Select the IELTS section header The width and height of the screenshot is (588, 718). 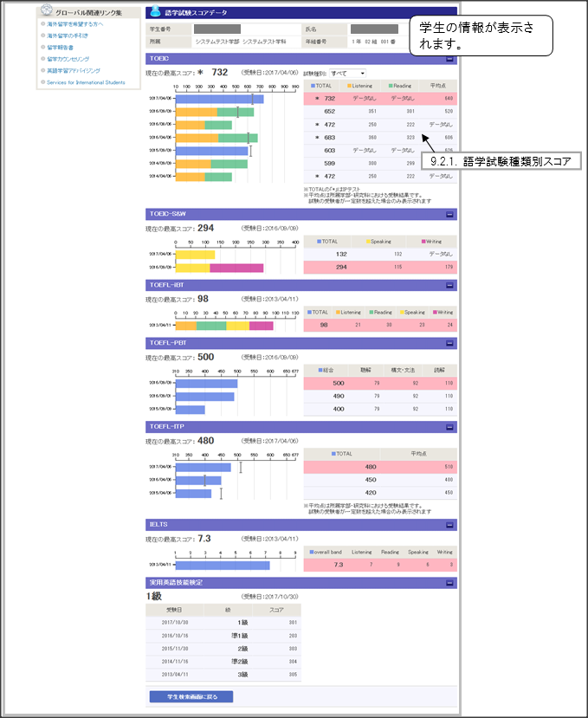301,525
